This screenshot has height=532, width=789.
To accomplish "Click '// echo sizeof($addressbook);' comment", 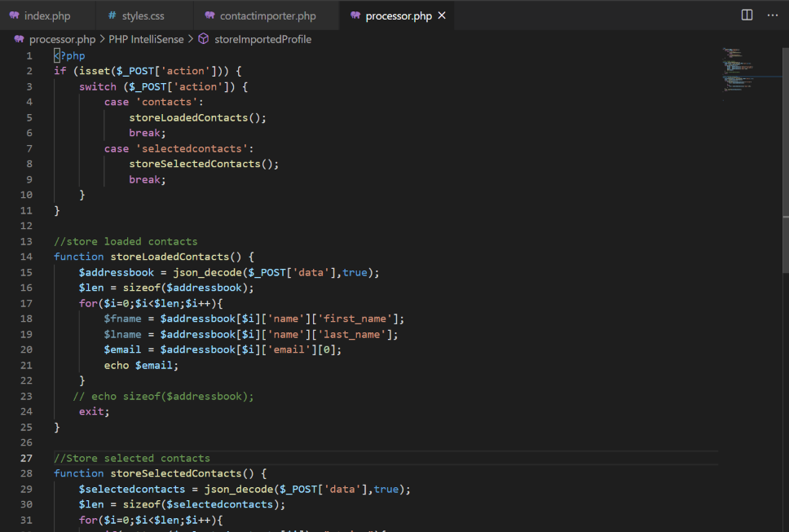I will [x=164, y=396].
